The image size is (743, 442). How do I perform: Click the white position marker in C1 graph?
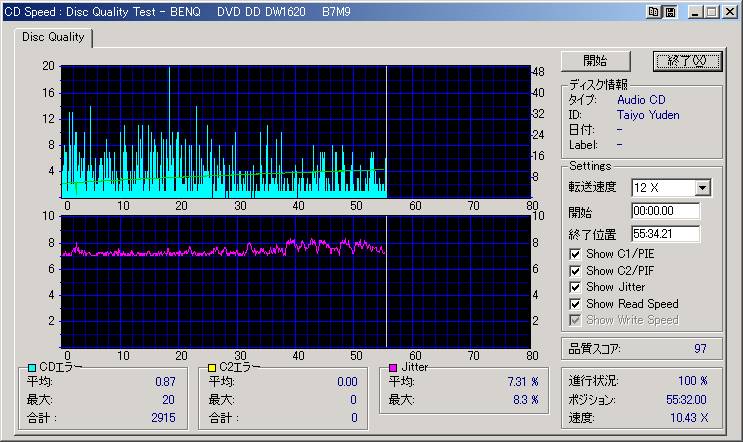tap(386, 130)
